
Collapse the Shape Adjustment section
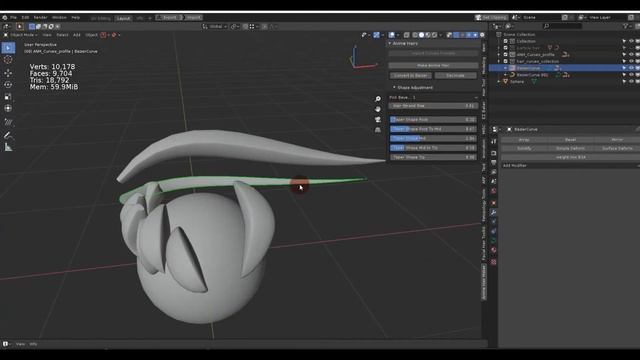pyautogui.click(x=394, y=87)
